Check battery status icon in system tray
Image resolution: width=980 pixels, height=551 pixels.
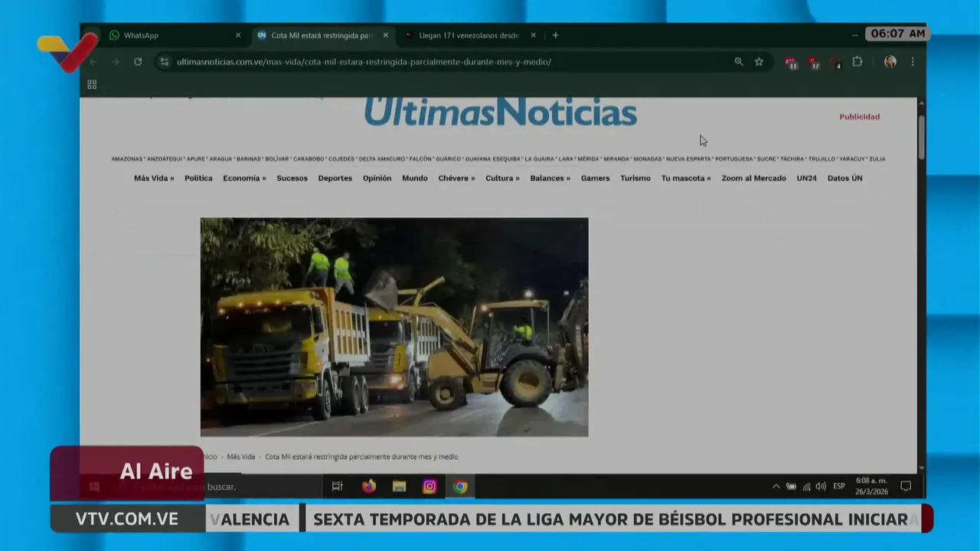(791, 487)
